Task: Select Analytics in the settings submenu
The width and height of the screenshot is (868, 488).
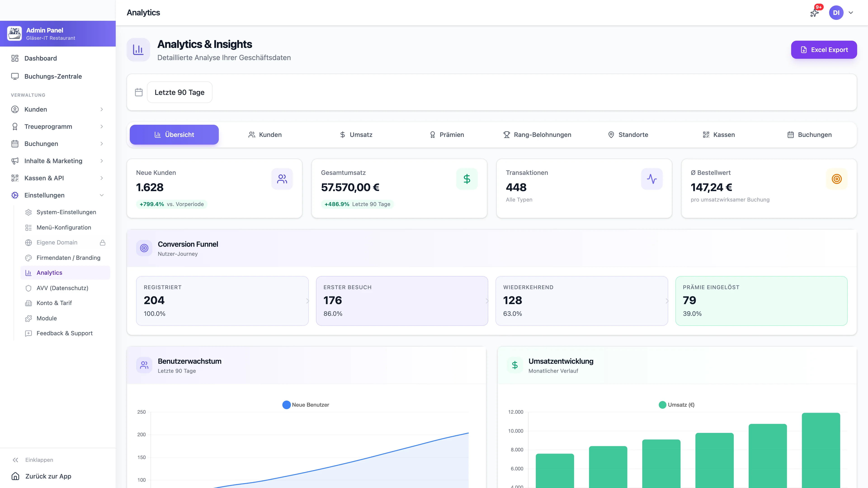Action: point(65,273)
